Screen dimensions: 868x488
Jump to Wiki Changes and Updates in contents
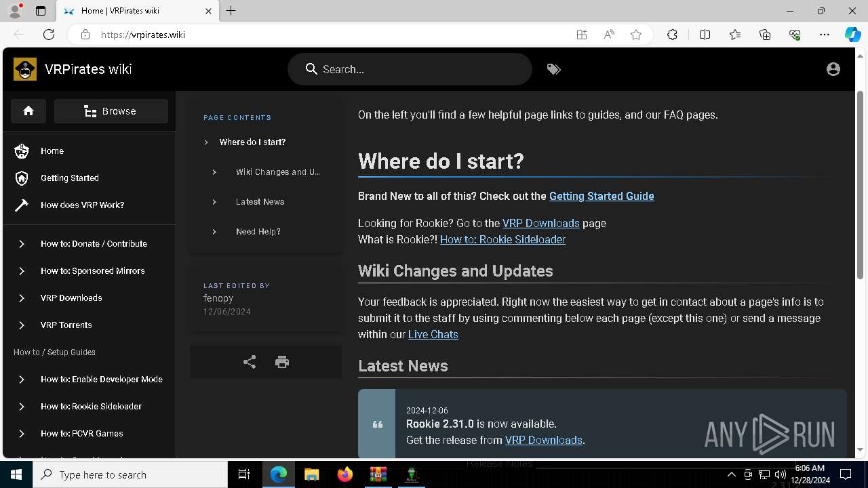(278, 172)
